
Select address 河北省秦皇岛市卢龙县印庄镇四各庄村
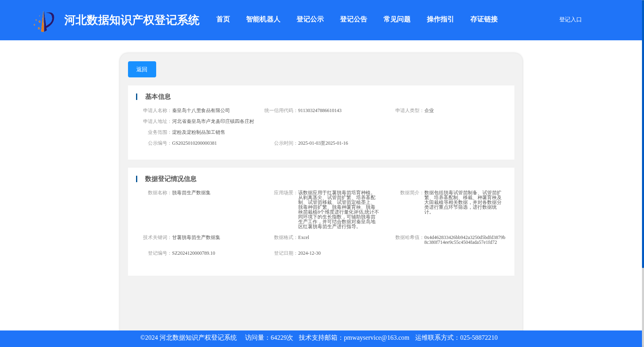[213, 121]
